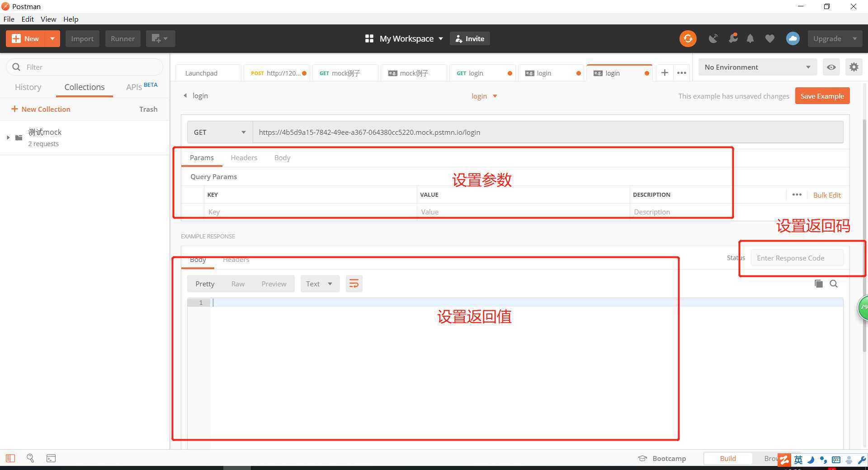Screen dimensions: 868x470
Task: Open the Upgrade dropdown arrow
Action: (x=854, y=38)
